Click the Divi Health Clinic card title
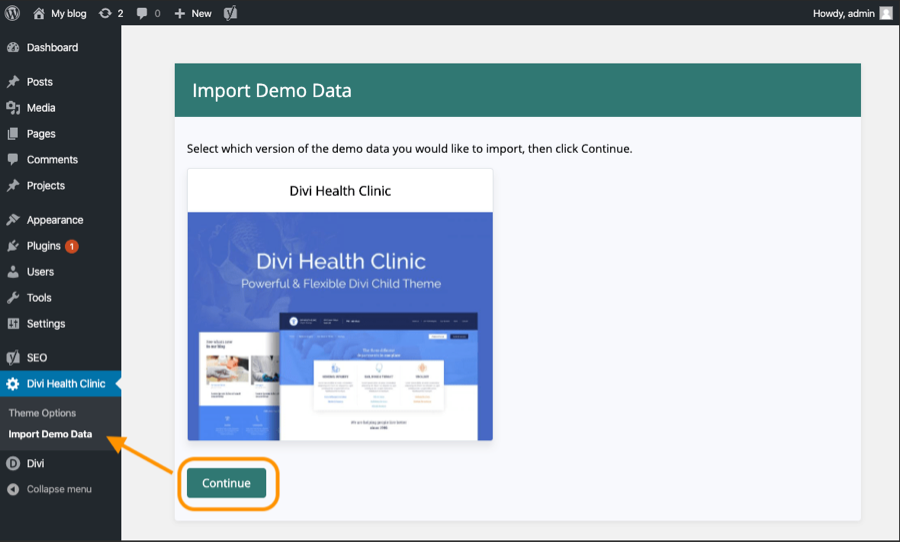 [340, 191]
